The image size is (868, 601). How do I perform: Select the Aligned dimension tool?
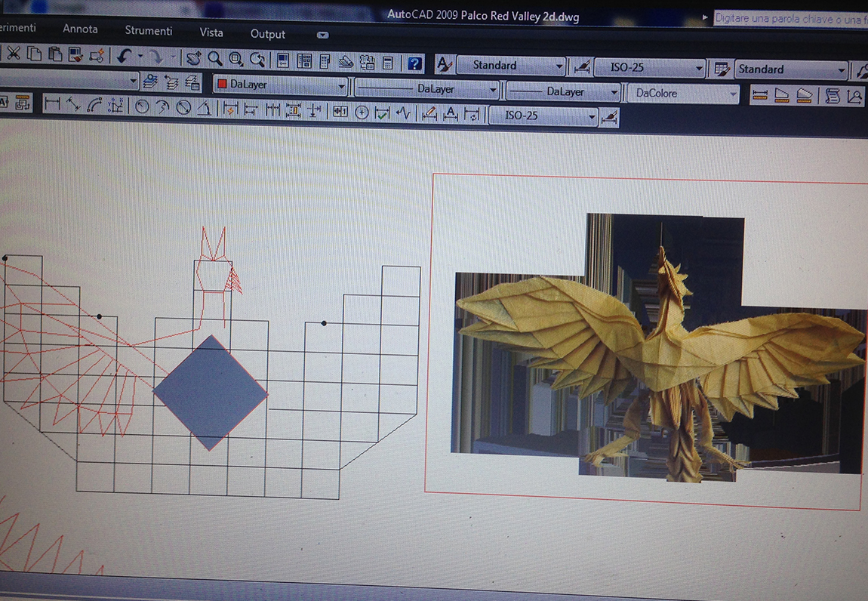(x=73, y=103)
